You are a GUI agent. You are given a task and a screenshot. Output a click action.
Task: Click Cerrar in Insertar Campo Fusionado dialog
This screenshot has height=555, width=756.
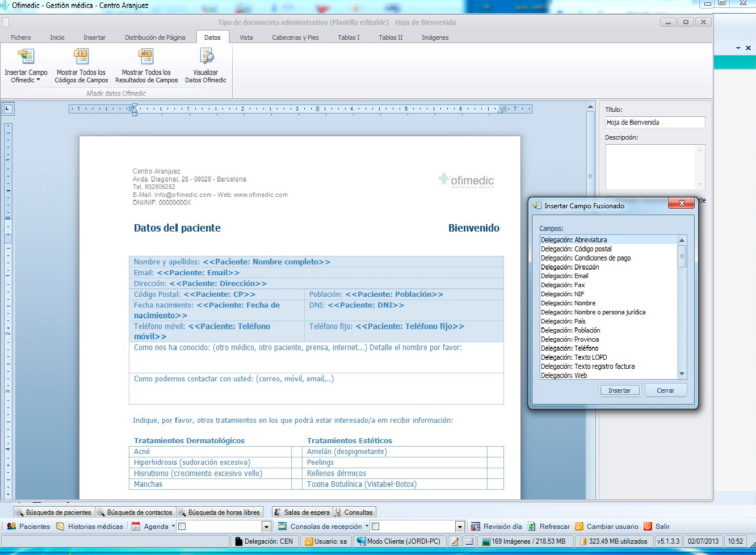(665, 390)
